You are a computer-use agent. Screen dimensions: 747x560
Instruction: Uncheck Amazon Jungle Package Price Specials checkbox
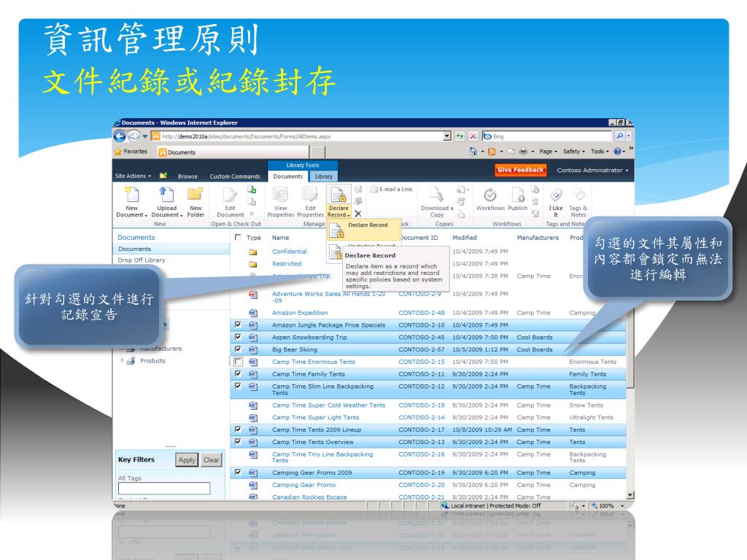[x=238, y=324]
